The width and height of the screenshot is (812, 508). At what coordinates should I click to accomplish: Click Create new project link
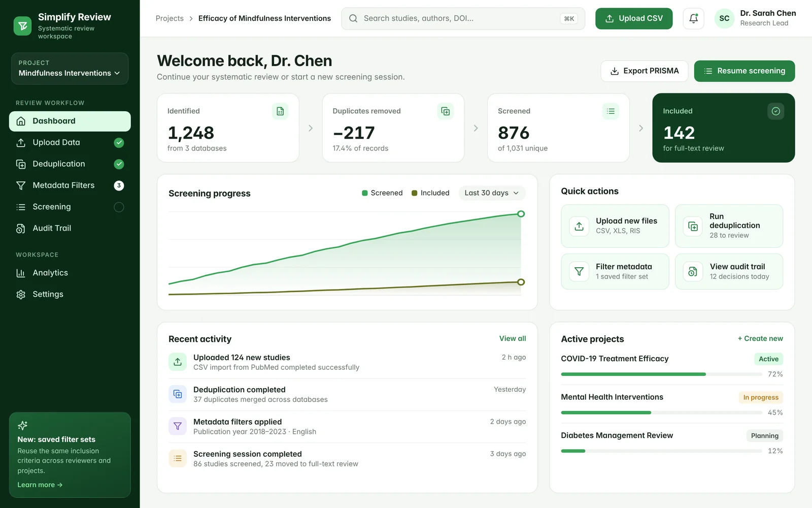760,339
